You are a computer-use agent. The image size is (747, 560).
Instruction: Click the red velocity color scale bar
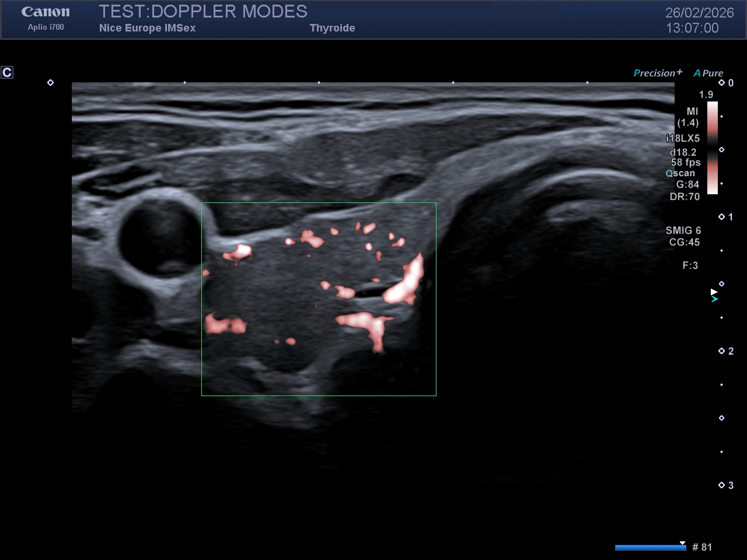tap(713, 148)
